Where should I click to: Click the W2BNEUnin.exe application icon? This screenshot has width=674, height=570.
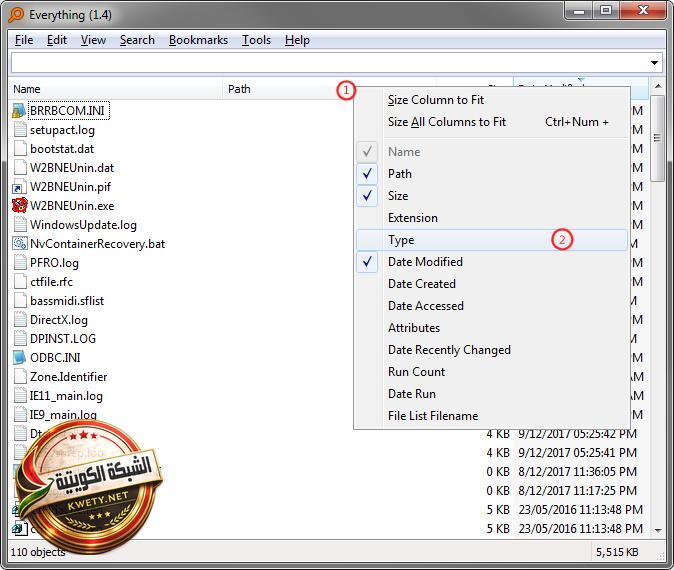tap(19, 206)
